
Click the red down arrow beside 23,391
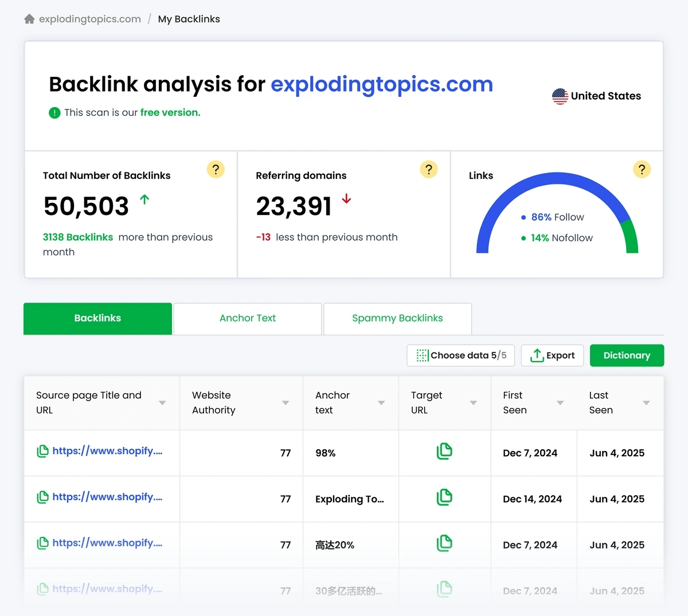[x=346, y=199]
